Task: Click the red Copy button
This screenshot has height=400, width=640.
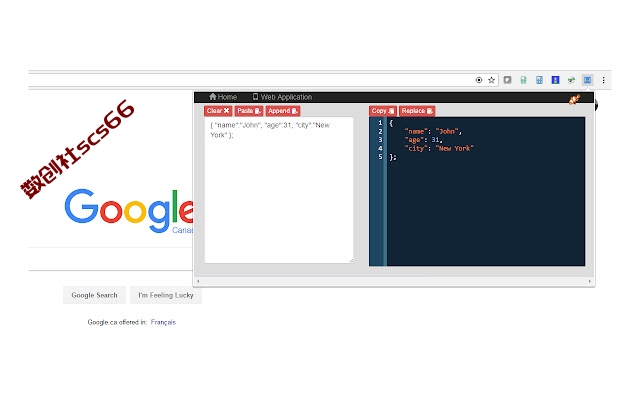Action: pos(382,111)
